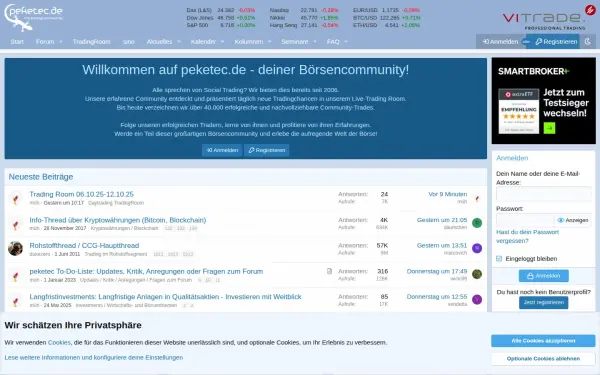Click the Hang Seng ticker entry
Viewport: 600px width, 375px height.
tap(304, 25)
